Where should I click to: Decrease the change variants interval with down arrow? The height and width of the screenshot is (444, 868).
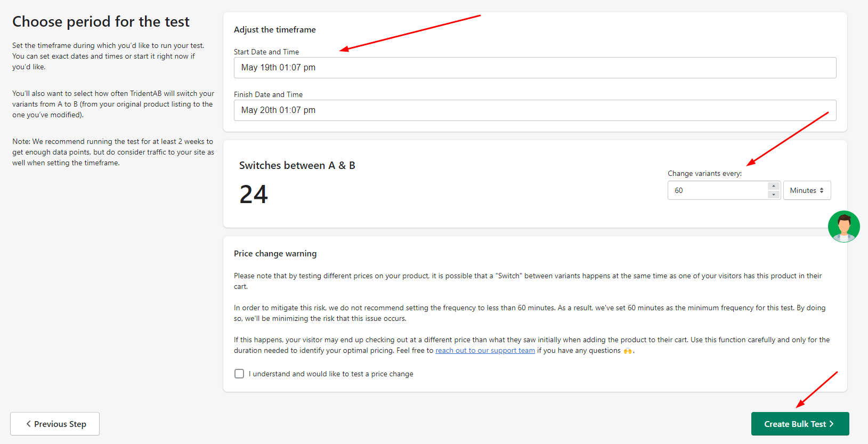coord(774,195)
